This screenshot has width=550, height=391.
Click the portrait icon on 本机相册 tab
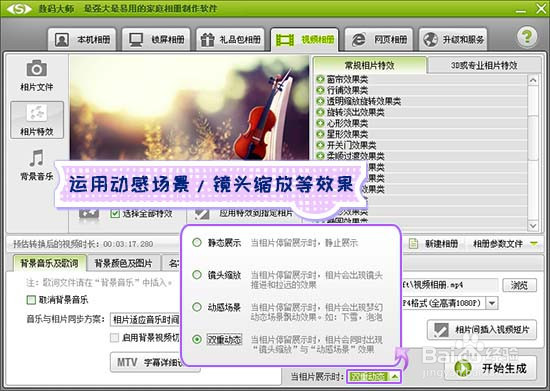click(62, 40)
